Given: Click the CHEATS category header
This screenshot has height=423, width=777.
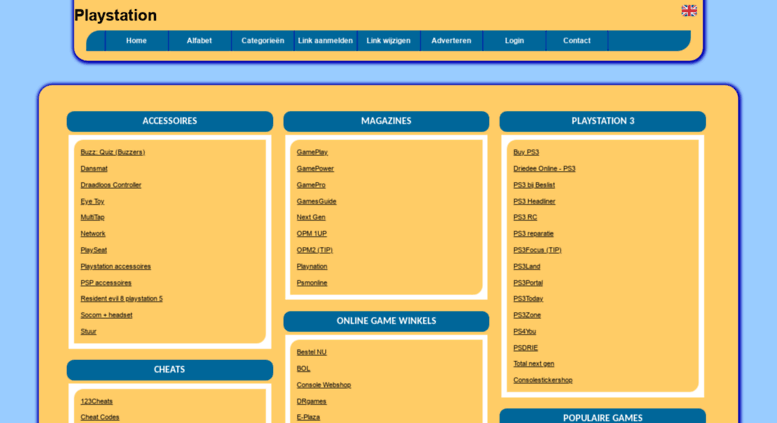Looking at the screenshot, I should [x=170, y=370].
